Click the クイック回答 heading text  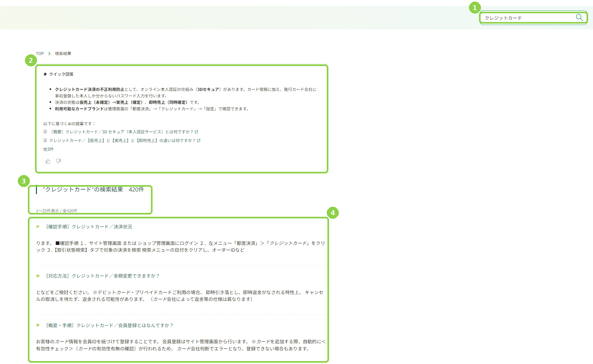coord(61,74)
